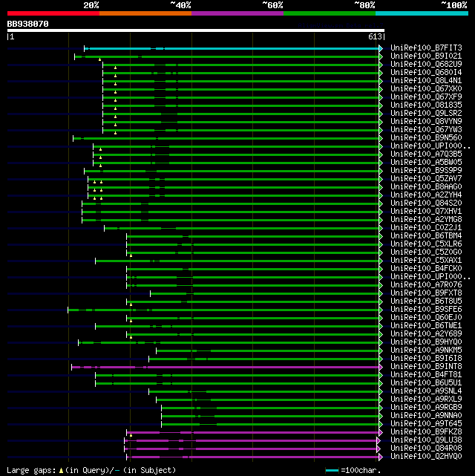475x476 pixels.
Task: Click the cyan ~100% identity legend bar
Action: click(422, 13)
